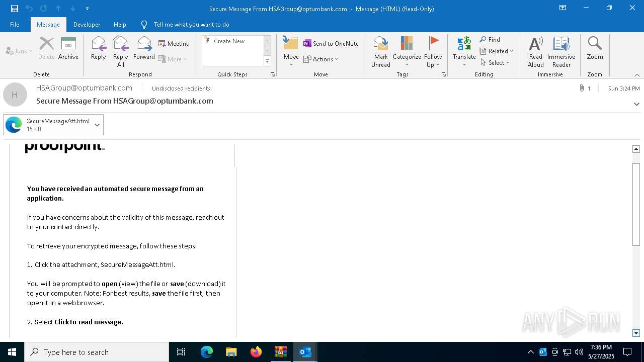Expand the message header chevron

pos(636,104)
